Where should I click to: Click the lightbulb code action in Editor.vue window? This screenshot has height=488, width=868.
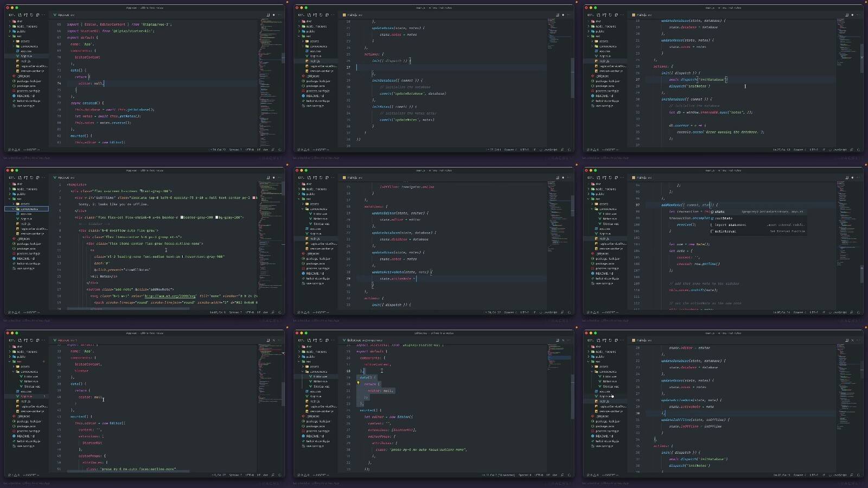tap(358, 383)
